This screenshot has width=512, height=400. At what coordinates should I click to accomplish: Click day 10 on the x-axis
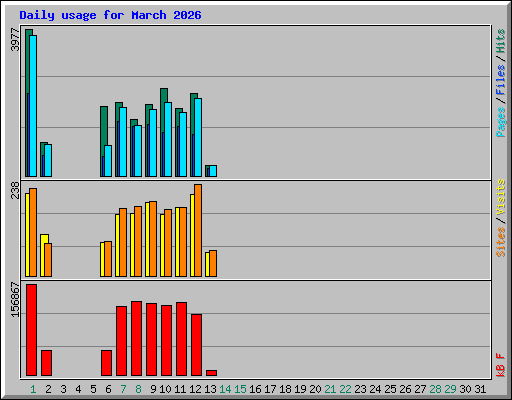click(x=165, y=389)
